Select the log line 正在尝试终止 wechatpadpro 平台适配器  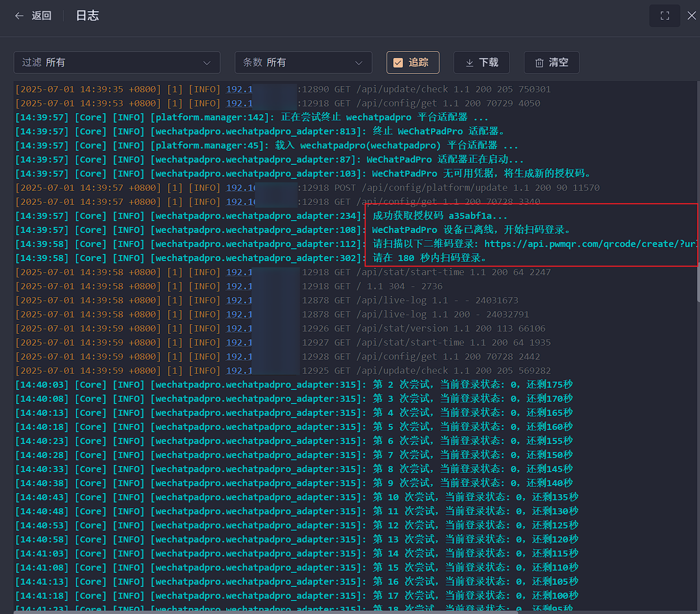252,118
